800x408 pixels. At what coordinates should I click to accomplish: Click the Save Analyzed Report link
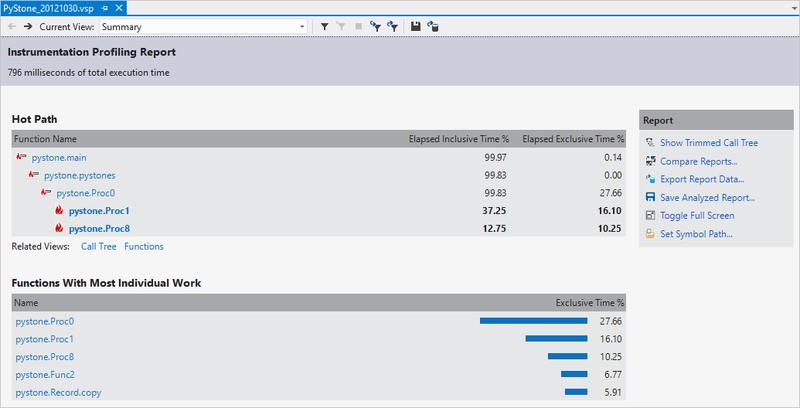[707, 197]
